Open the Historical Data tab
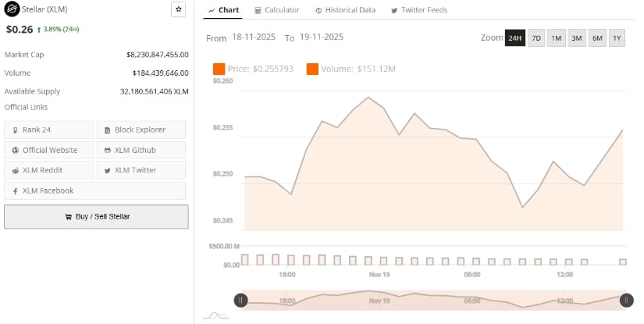 (344, 10)
